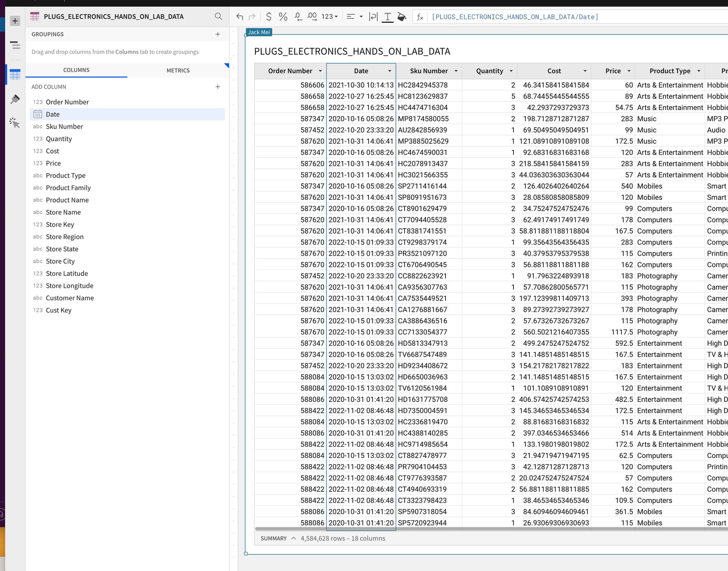Select the COLUMNS tab

(x=76, y=70)
